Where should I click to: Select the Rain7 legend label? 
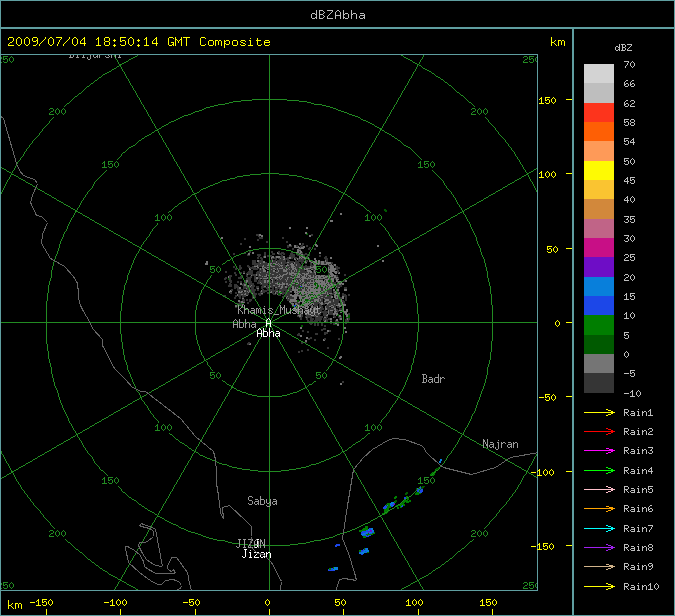tap(638, 528)
